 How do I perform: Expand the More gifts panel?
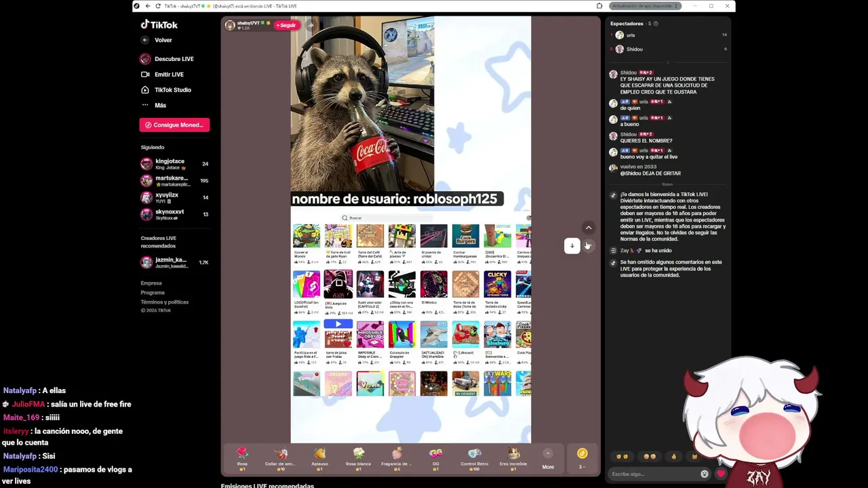pos(548,460)
